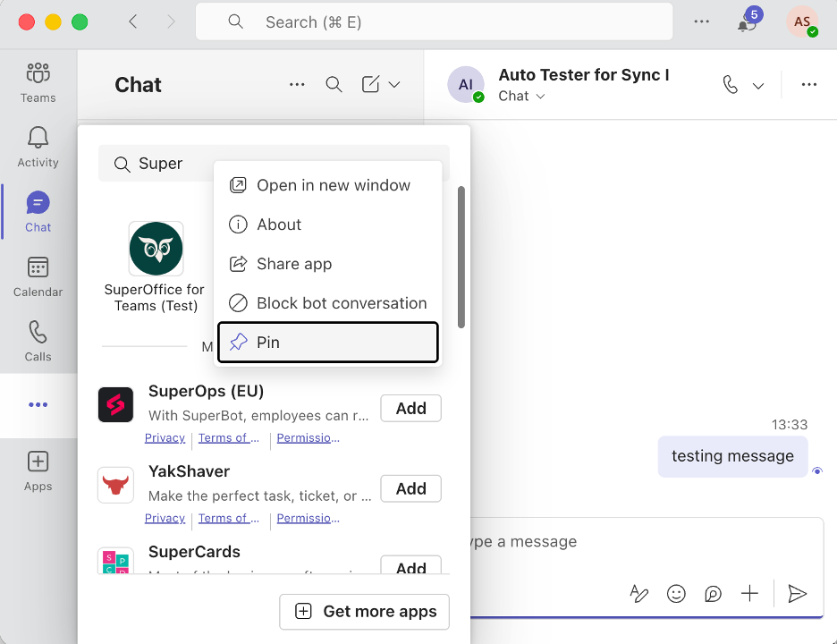The image size is (837, 644).
Task: Send the message with arrow icon
Action: point(797,593)
